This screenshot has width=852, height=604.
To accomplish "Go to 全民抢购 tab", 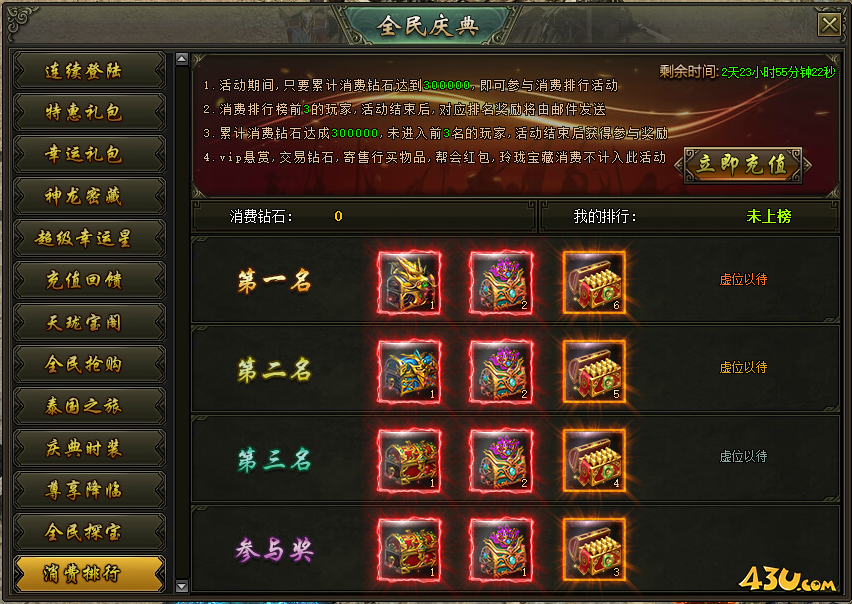I will pyautogui.click(x=90, y=364).
